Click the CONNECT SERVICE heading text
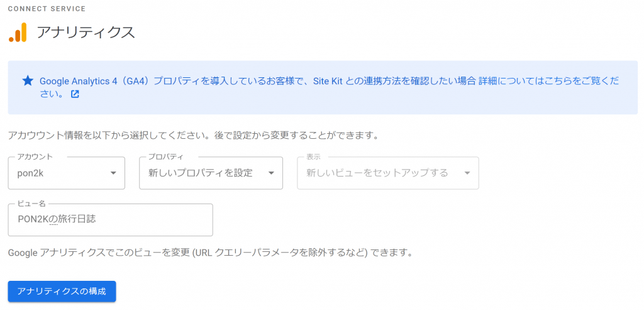This screenshot has width=644, height=311. pos(47,9)
